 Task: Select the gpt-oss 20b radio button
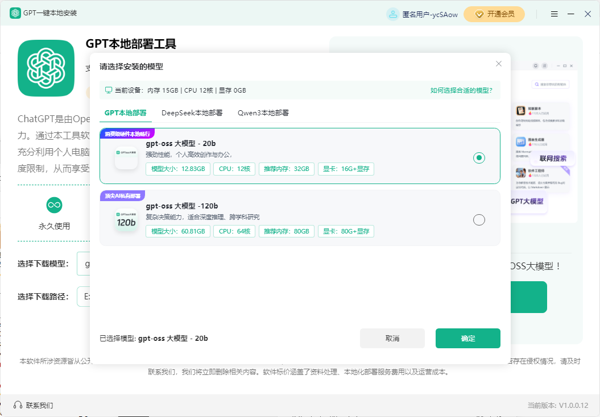coord(479,157)
